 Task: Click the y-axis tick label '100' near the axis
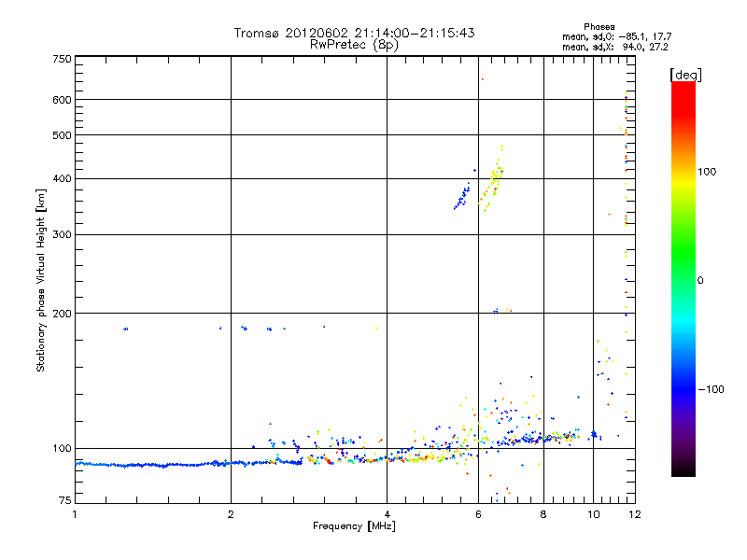(63, 449)
